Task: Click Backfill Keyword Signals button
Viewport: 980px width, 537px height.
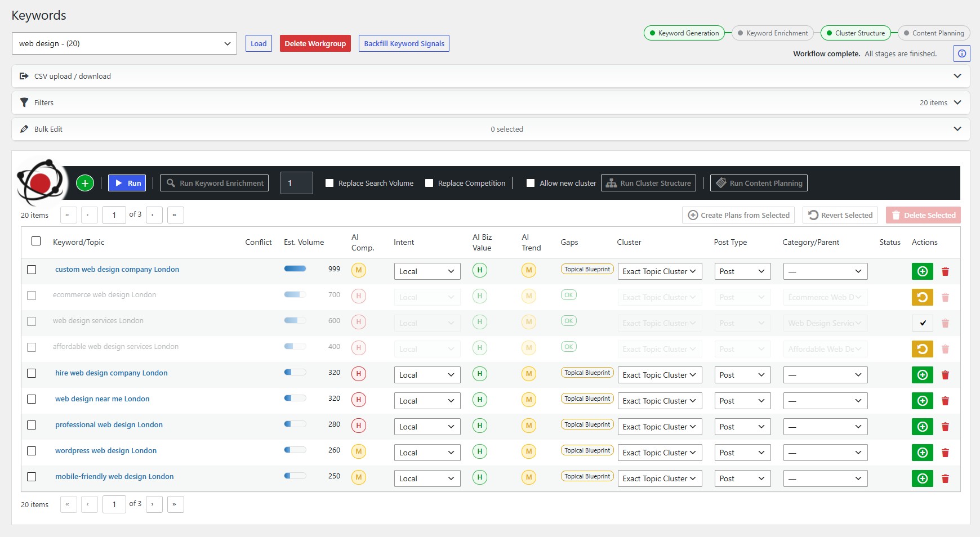Action: coord(404,43)
